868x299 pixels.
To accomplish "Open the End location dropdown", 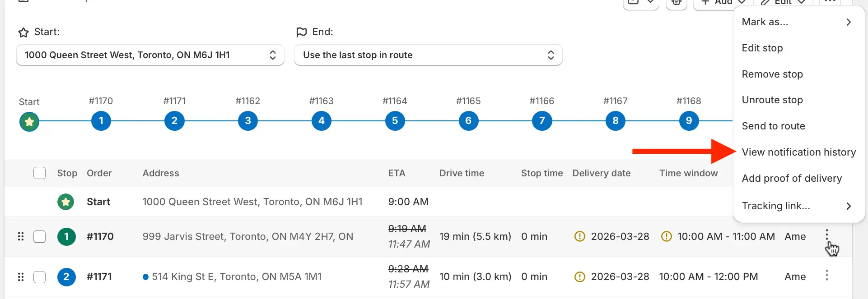I will point(428,55).
